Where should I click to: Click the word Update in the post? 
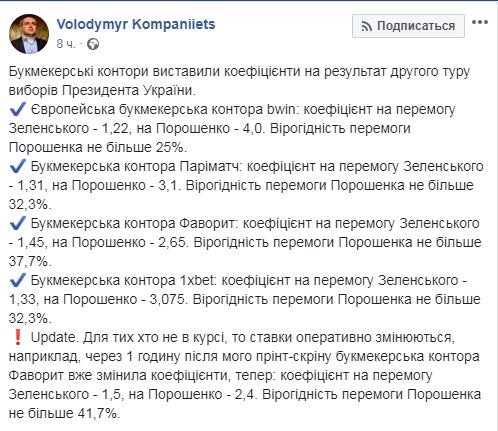tap(55, 338)
